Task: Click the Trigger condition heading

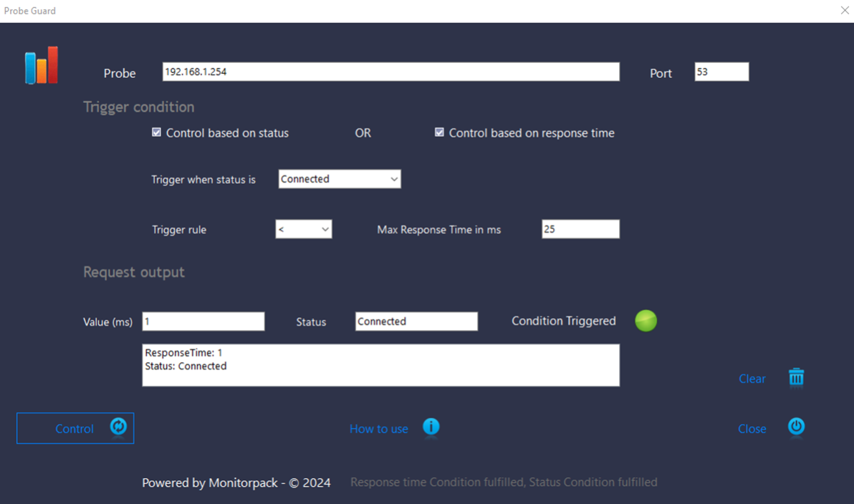Action: click(x=139, y=107)
